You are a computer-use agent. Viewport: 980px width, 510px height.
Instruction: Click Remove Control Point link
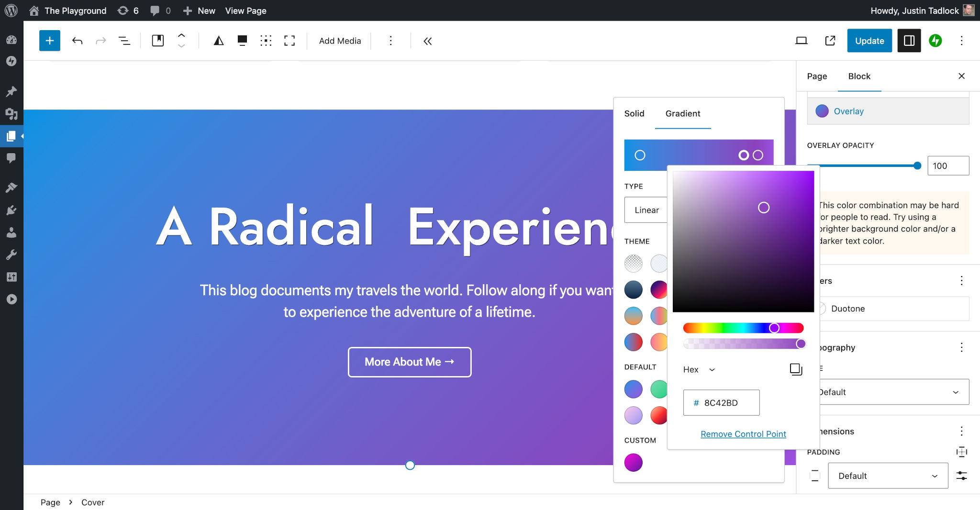point(743,434)
